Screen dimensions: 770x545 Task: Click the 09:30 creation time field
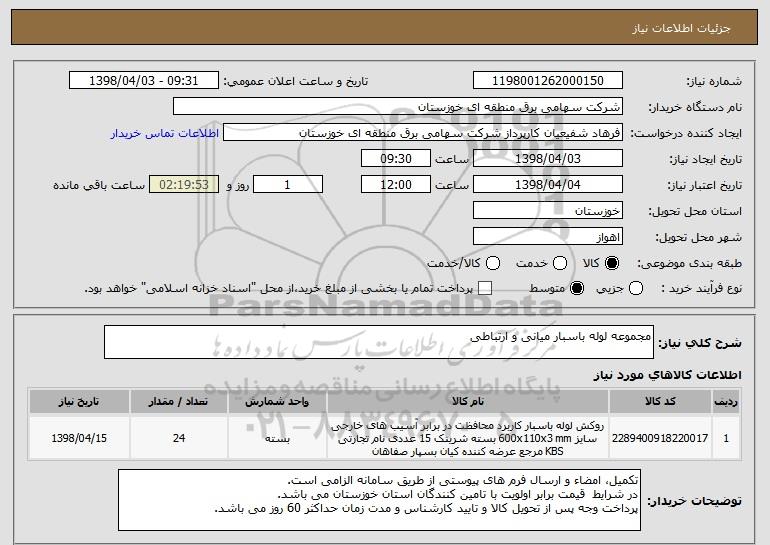pyautogui.click(x=396, y=159)
